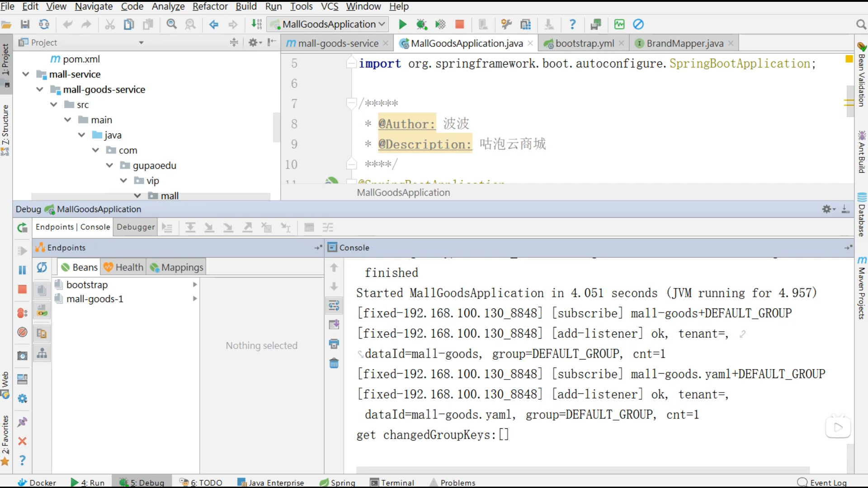This screenshot has height=488, width=868.
Task: Toggle scroll-to-end in the console toolbar
Action: [x=334, y=325]
